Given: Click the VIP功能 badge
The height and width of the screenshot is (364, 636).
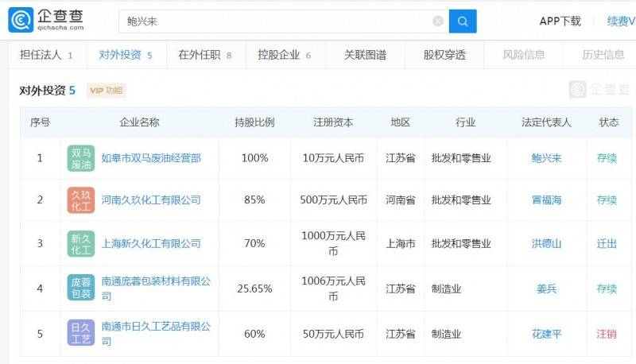Looking at the screenshot, I should click(x=107, y=91).
